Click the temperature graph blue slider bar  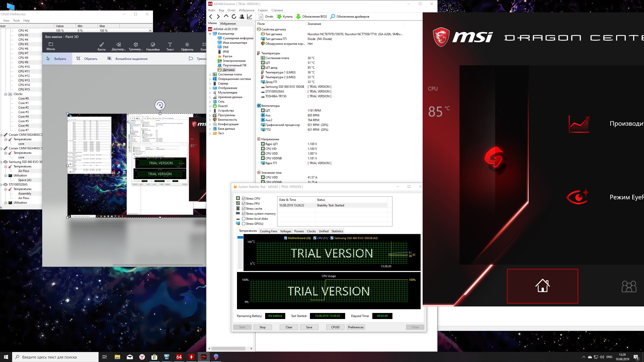pyautogui.click(x=240, y=237)
